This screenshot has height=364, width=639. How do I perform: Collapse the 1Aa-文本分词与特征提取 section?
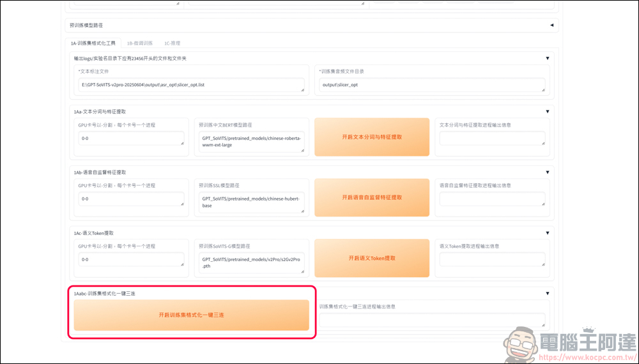tap(548, 112)
